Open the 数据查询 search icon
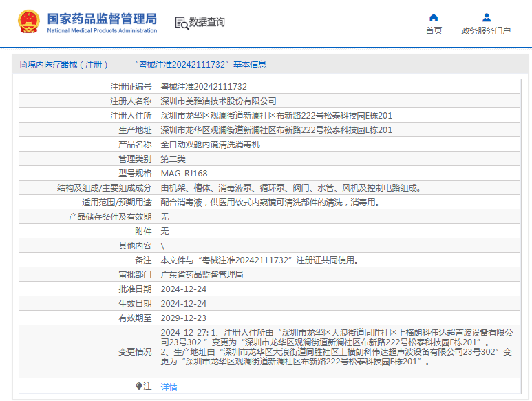532x401 pixels. click(x=182, y=23)
